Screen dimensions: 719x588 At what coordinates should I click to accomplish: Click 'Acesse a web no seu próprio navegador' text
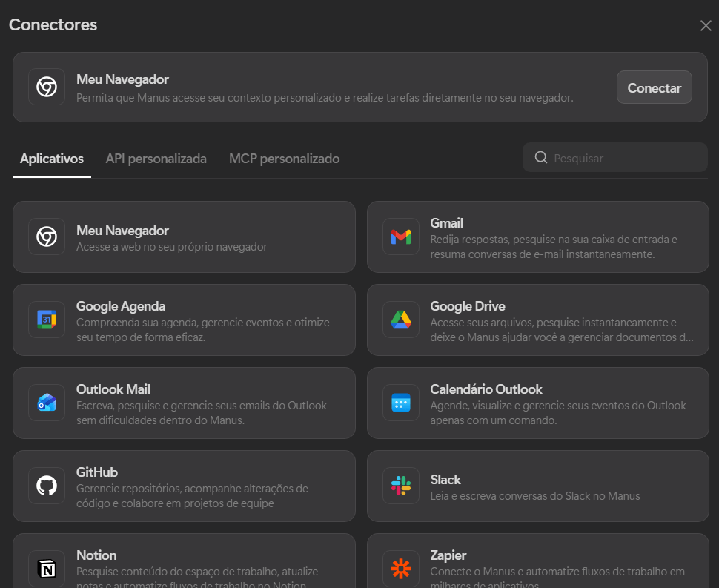click(171, 247)
